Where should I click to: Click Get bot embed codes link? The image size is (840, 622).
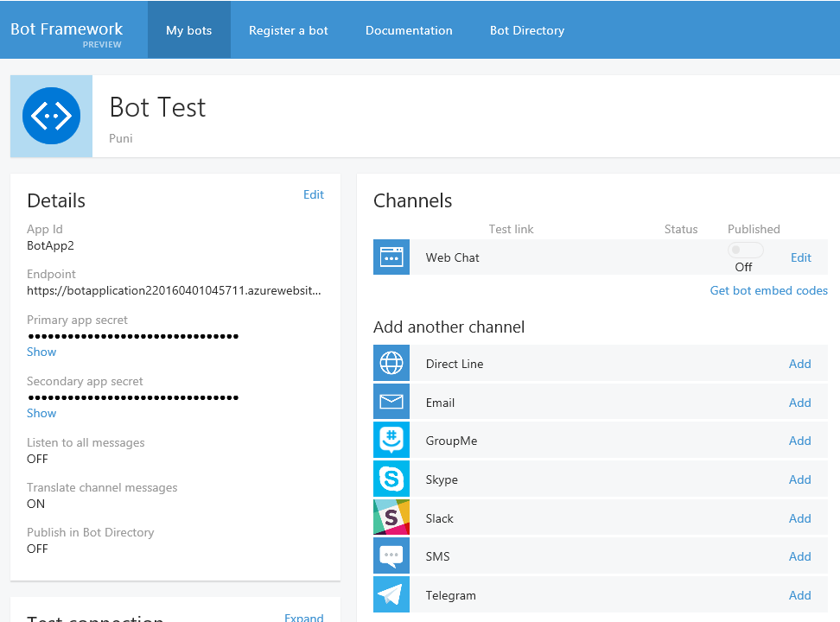click(x=769, y=290)
